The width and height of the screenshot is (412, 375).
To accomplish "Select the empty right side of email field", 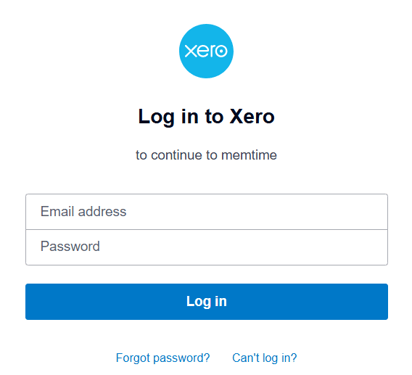I will [300, 212].
